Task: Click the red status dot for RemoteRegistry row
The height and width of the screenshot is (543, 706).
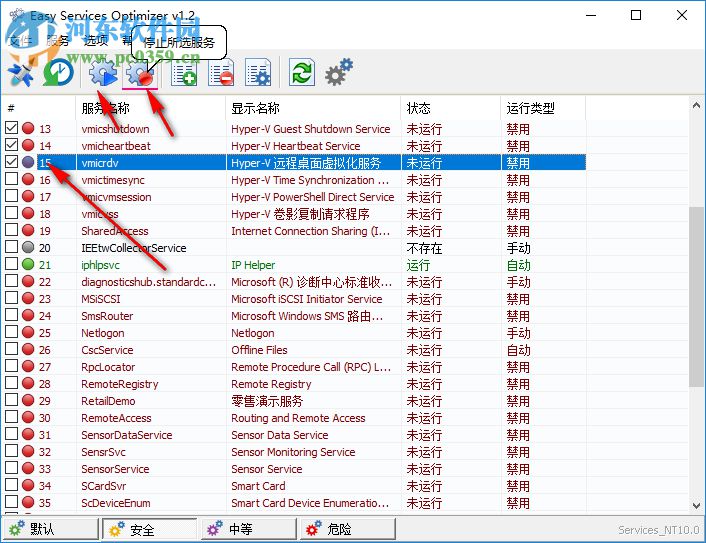Action: (28, 383)
